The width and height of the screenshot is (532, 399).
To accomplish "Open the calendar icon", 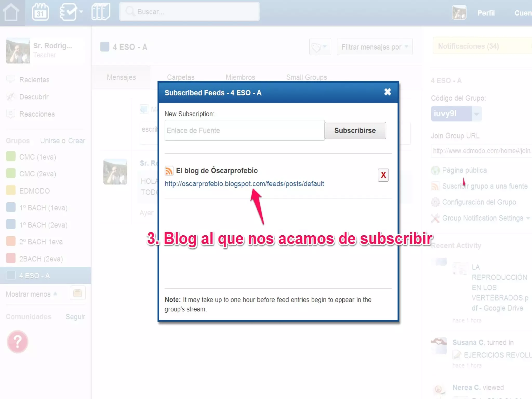I will [40, 12].
